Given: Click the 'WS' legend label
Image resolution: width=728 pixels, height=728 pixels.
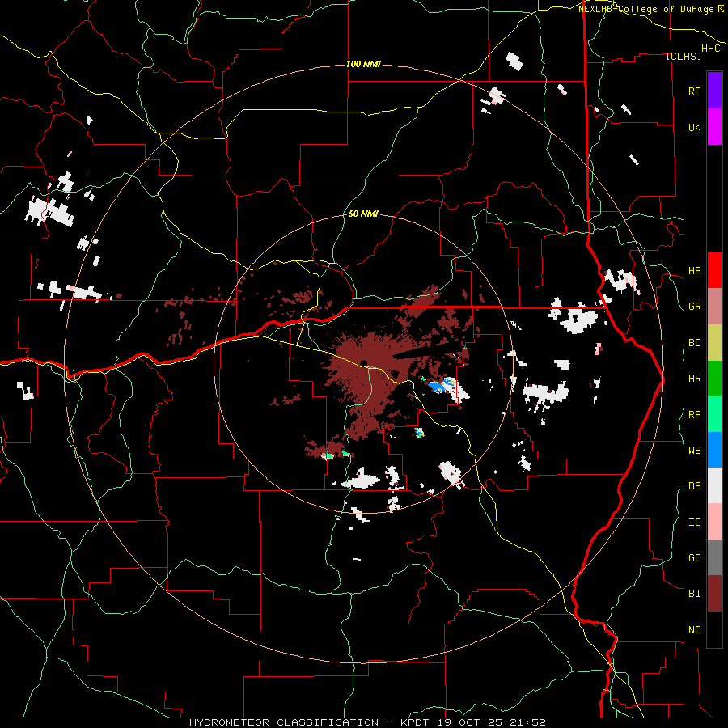Looking at the screenshot, I should (x=694, y=450).
